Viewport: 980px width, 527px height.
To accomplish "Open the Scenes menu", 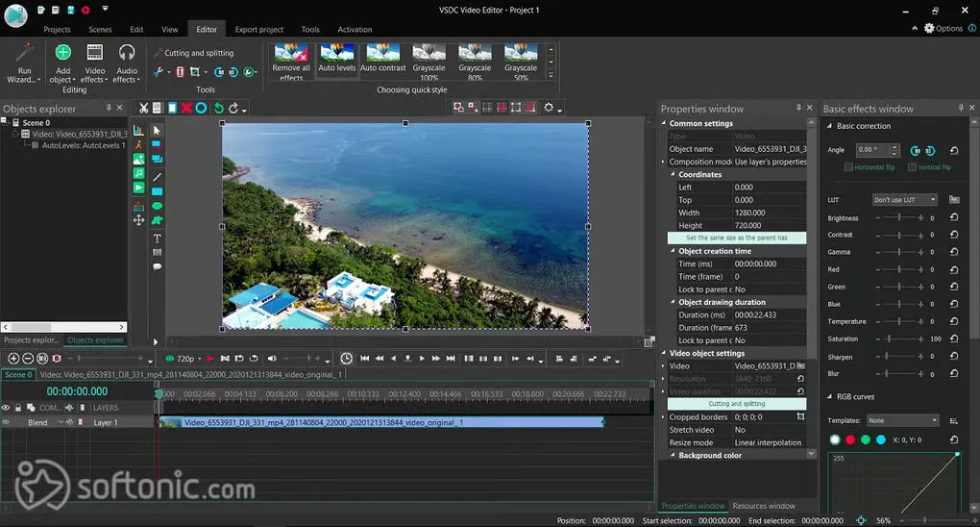I will (100, 30).
